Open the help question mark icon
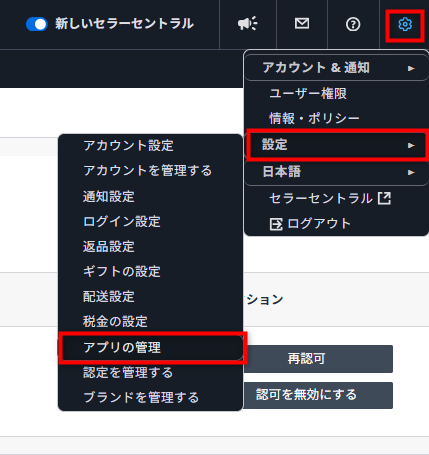Image resolution: width=429 pixels, height=455 pixels. pos(353,24)
